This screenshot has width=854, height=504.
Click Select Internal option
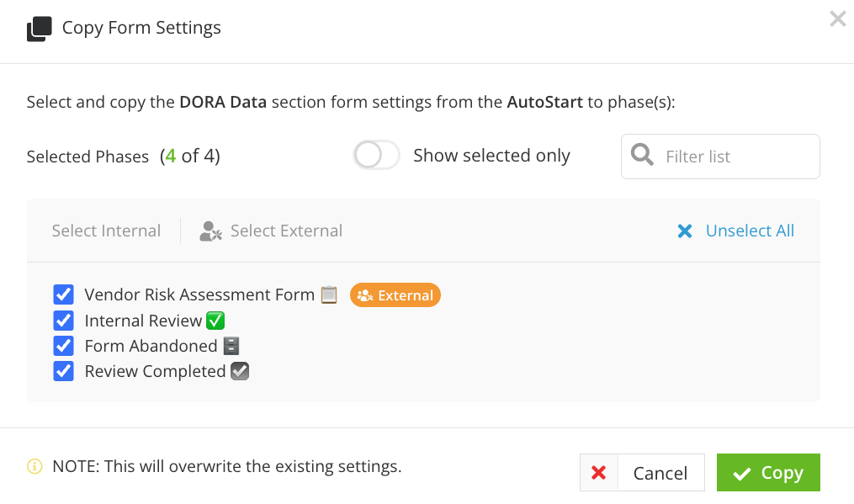pos(106,231)
